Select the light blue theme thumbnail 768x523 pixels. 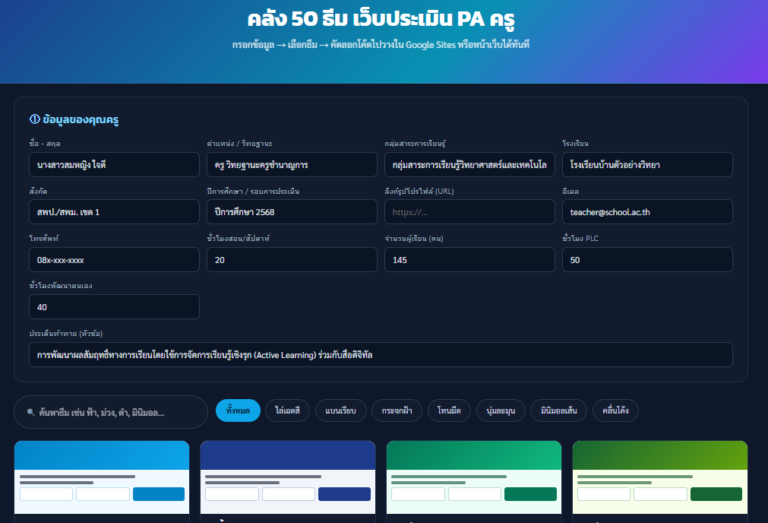click(102, 477)
